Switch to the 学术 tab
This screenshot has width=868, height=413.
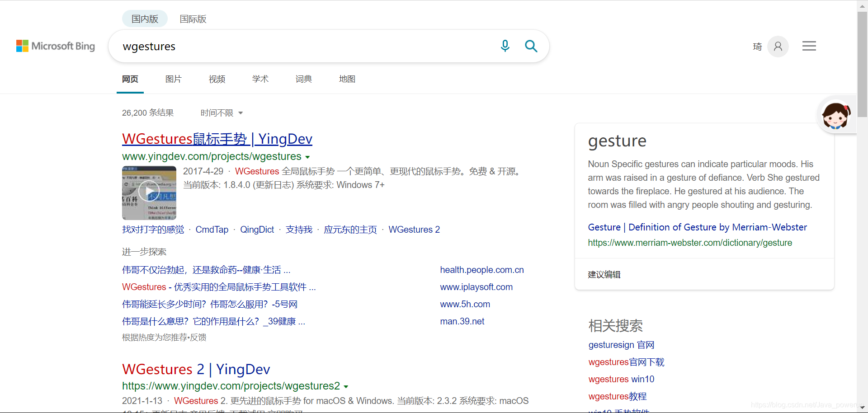260,79
